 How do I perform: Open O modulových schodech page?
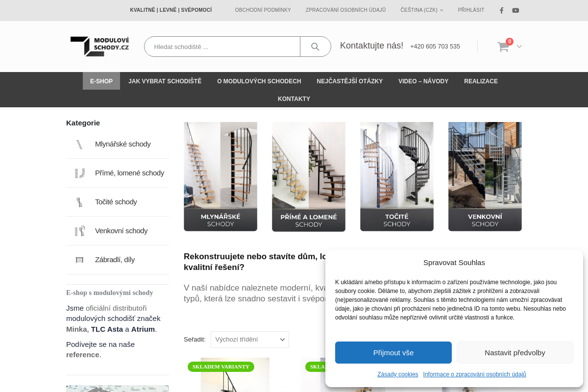(x=259, y=81)
